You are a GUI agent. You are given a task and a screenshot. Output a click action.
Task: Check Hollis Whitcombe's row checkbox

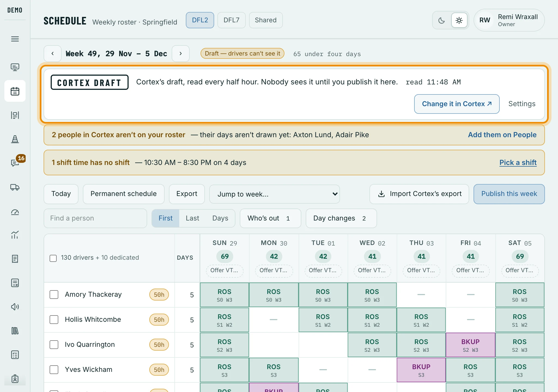click(54, 320)
